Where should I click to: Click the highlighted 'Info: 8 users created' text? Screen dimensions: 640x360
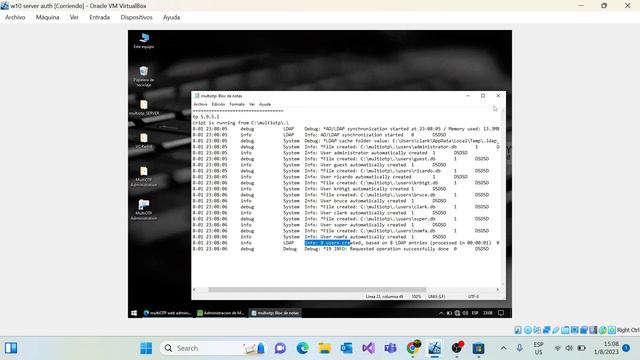(x=327, y=243)
